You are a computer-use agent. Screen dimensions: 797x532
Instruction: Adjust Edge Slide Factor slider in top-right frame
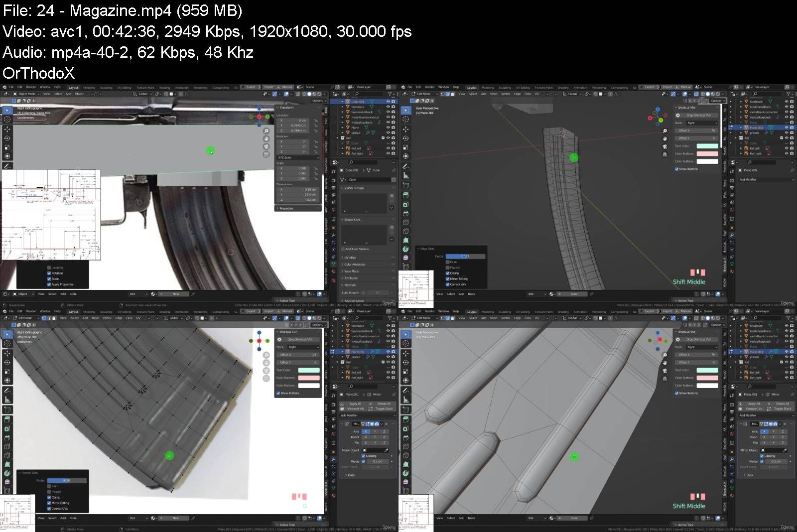[x=465, y=256]
